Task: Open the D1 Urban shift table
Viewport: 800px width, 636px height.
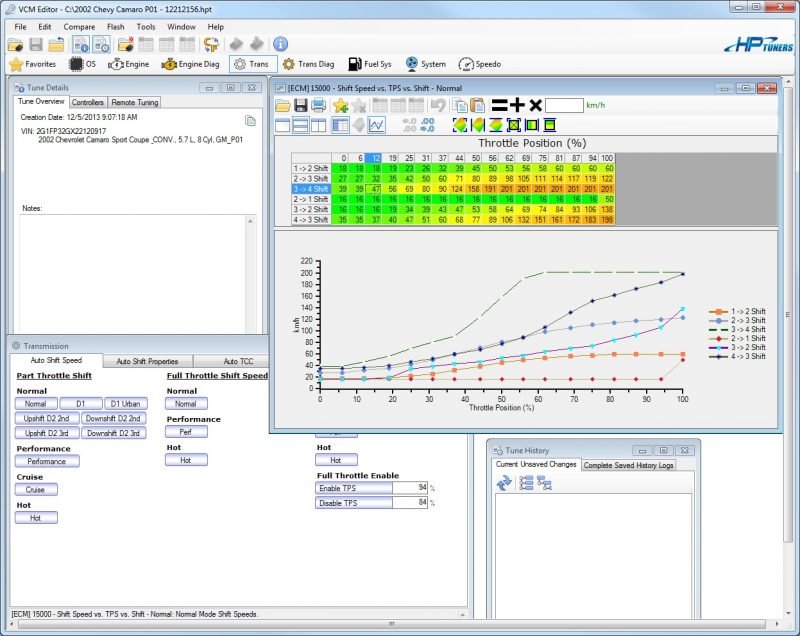Action: 127,403
